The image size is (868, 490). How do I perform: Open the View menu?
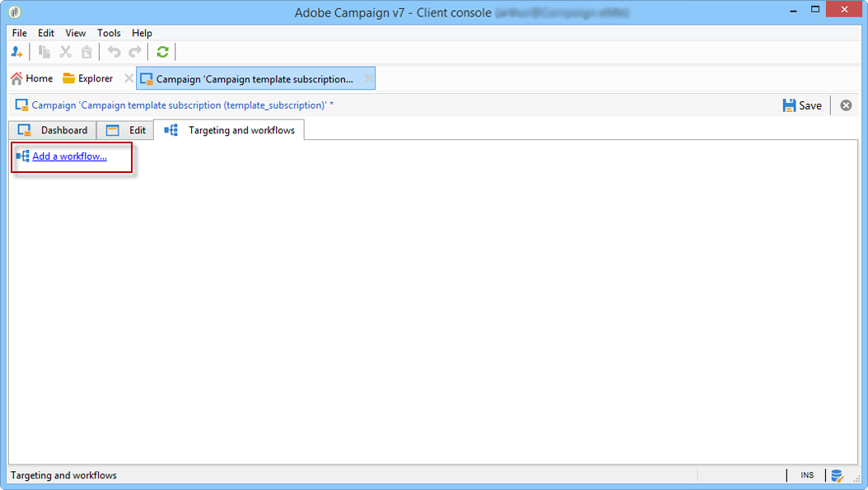(75, 33)
